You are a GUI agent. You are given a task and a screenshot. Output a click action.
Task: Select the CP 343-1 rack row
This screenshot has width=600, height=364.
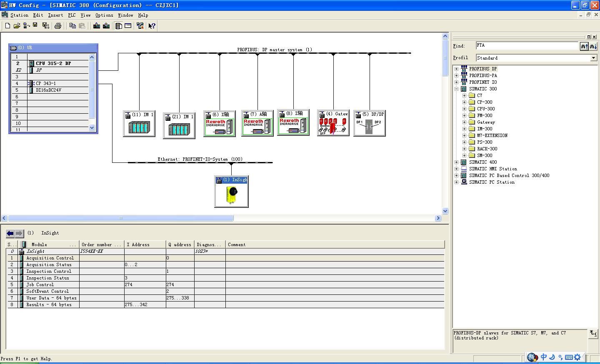pyautogui.click(x=50, y=83)
